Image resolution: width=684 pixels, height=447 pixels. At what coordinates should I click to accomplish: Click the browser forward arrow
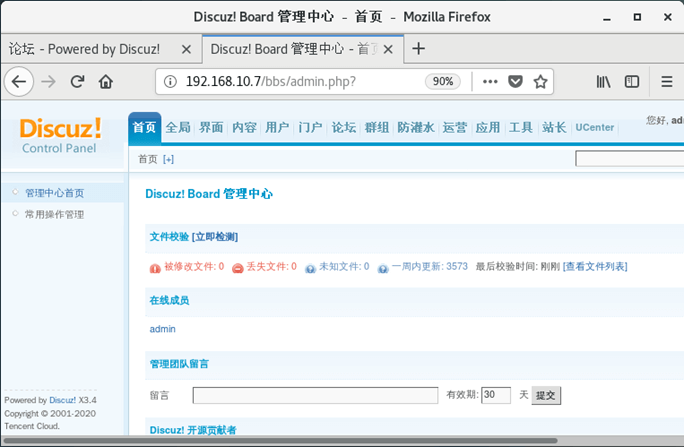pyautogui.click(x=48, y=82)
